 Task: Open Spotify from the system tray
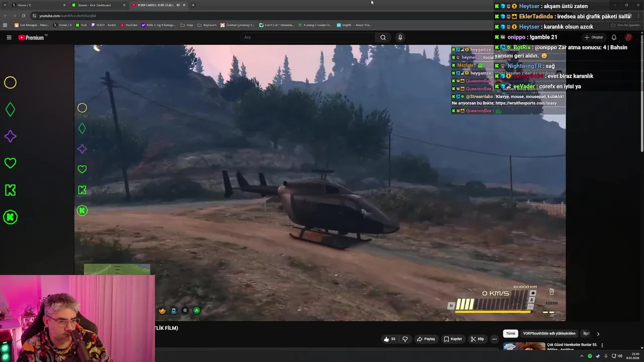(x=590, y=356)
